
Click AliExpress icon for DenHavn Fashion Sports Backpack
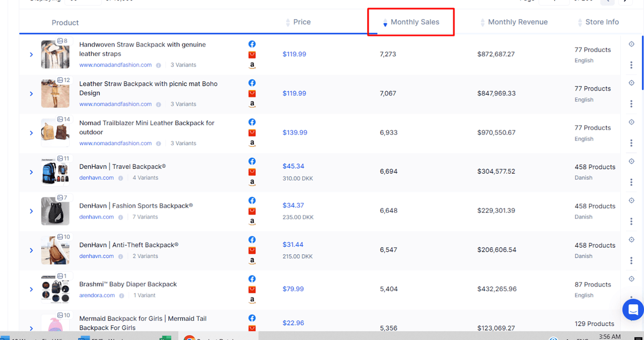point(252,211)
